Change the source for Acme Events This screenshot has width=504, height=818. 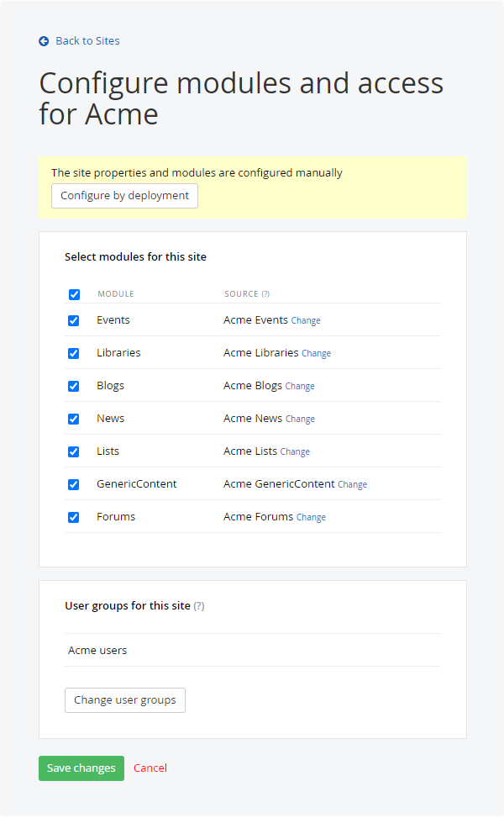tap(306, 321)
